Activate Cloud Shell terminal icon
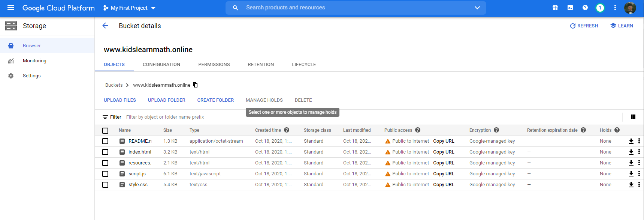The image size is (644, 220). [570, 8]
